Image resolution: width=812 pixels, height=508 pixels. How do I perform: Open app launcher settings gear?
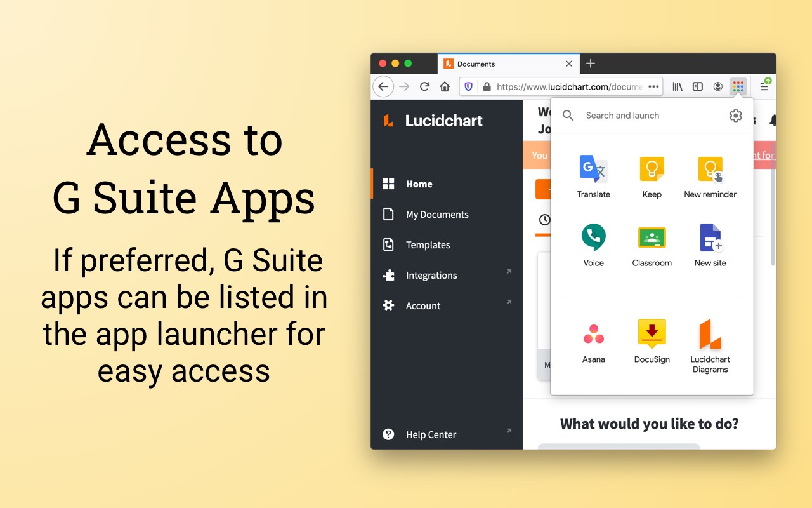point(735,116)
